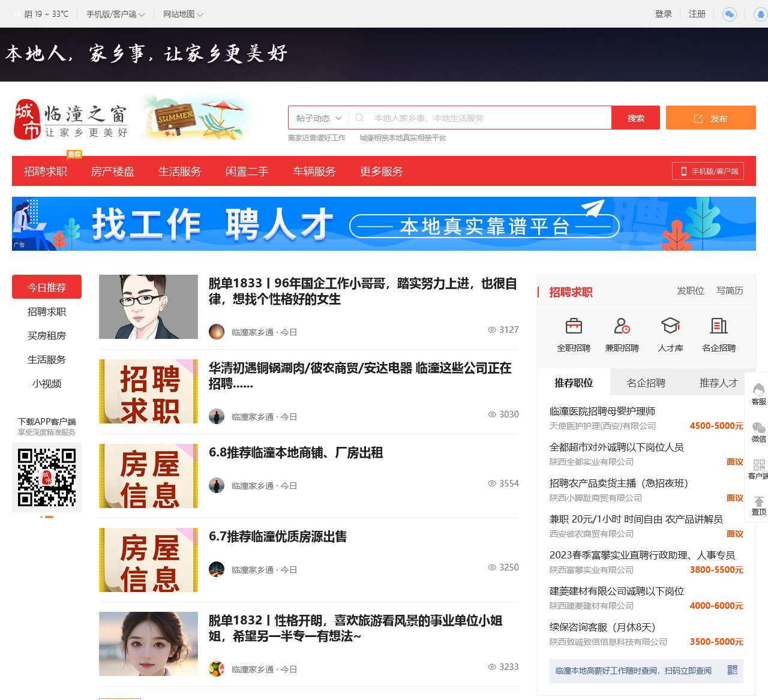Expand the 帖子动态 search category dropdown

point(317,118)
